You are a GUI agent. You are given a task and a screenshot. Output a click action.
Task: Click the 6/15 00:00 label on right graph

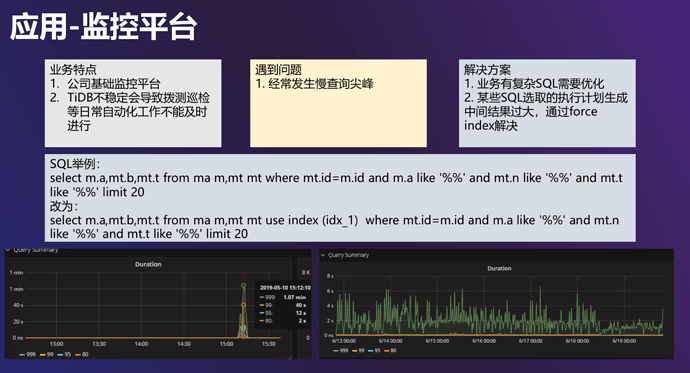tap(437, 341)
